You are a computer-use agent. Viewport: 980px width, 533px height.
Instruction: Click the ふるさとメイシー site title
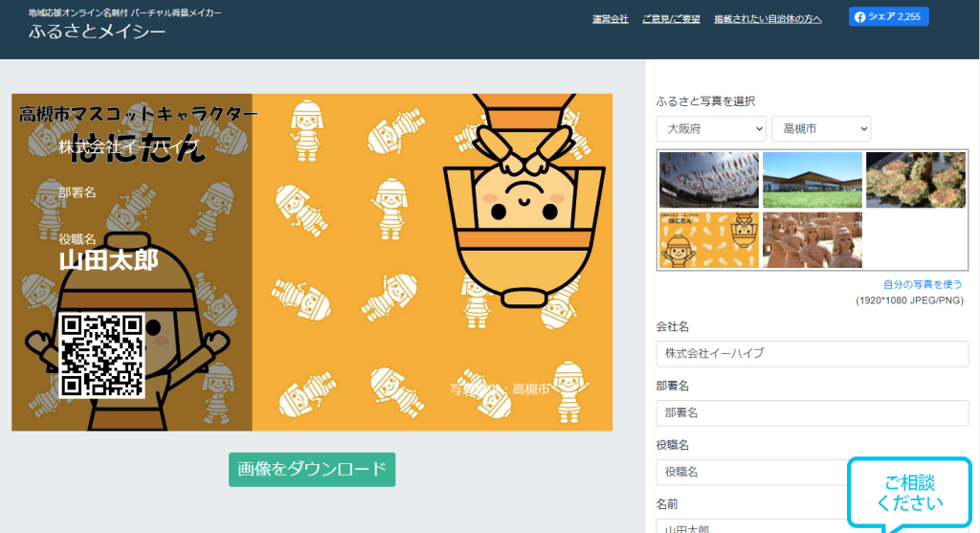click(97, 32)
